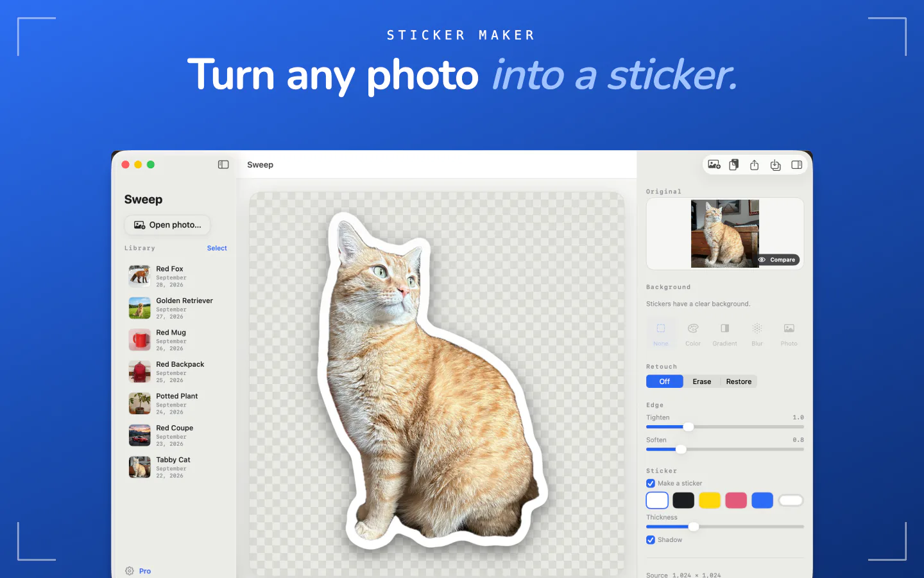The height and width of the screenshot is (578, 924).
Task: Click the save/export download toolbar icon
Action: point(776,165)
